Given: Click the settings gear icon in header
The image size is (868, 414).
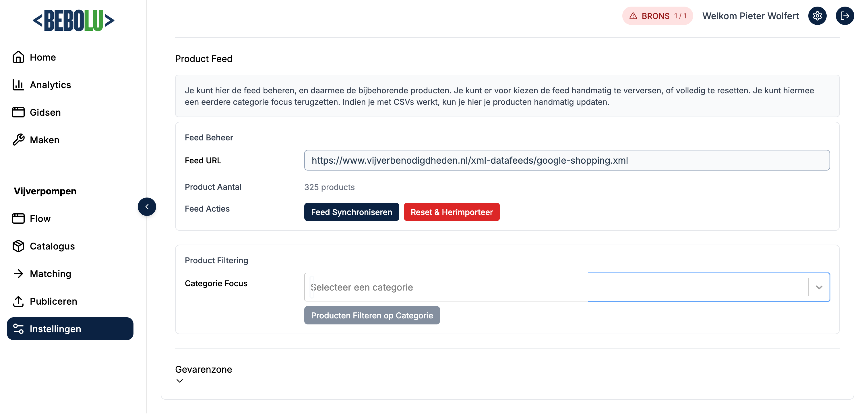Looking at the screenshot, I should point(817,16).
